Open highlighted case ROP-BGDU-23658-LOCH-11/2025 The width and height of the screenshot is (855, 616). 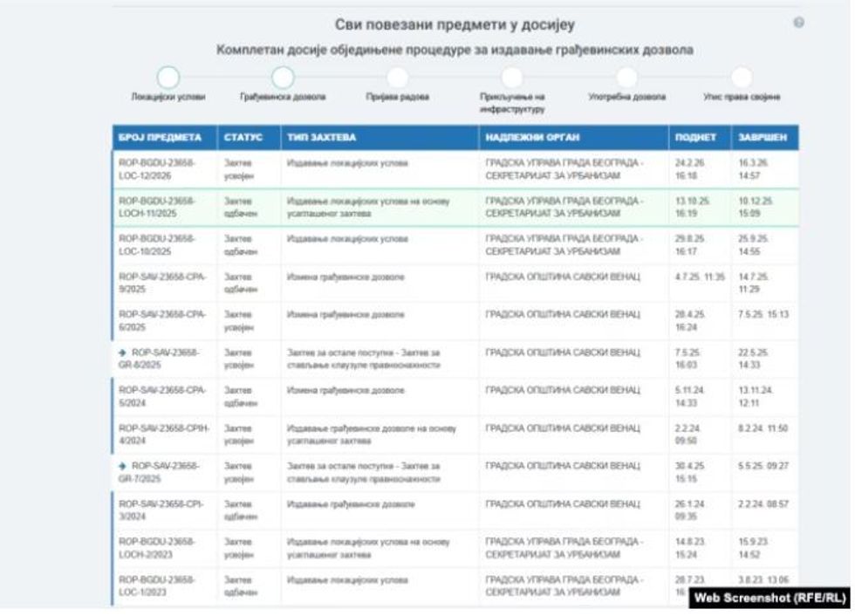tap(158, 207)
